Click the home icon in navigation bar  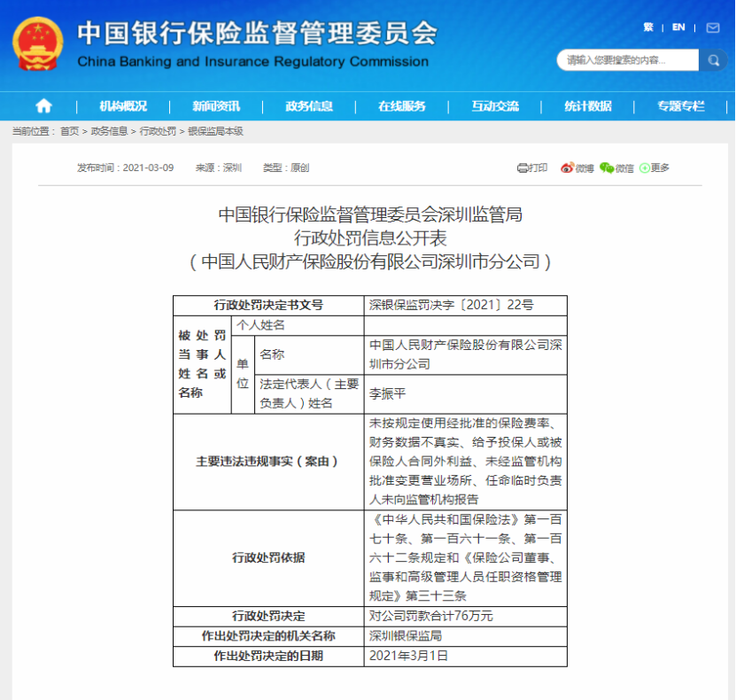coord(43,106)
